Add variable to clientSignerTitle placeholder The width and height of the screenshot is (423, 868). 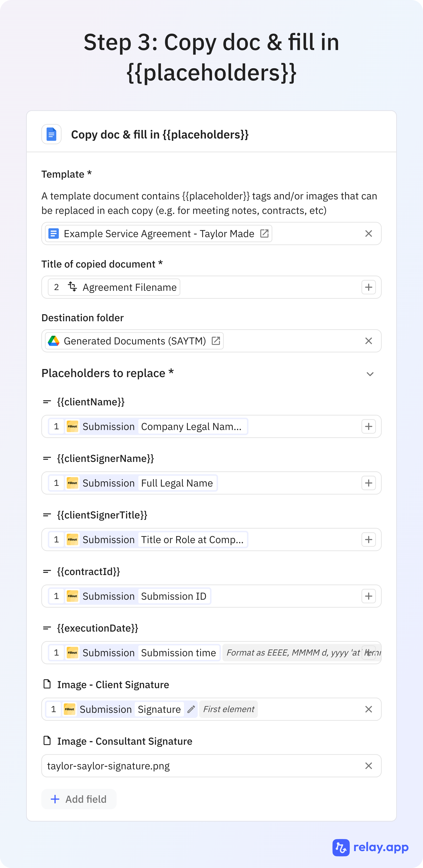tap(368, 540)
